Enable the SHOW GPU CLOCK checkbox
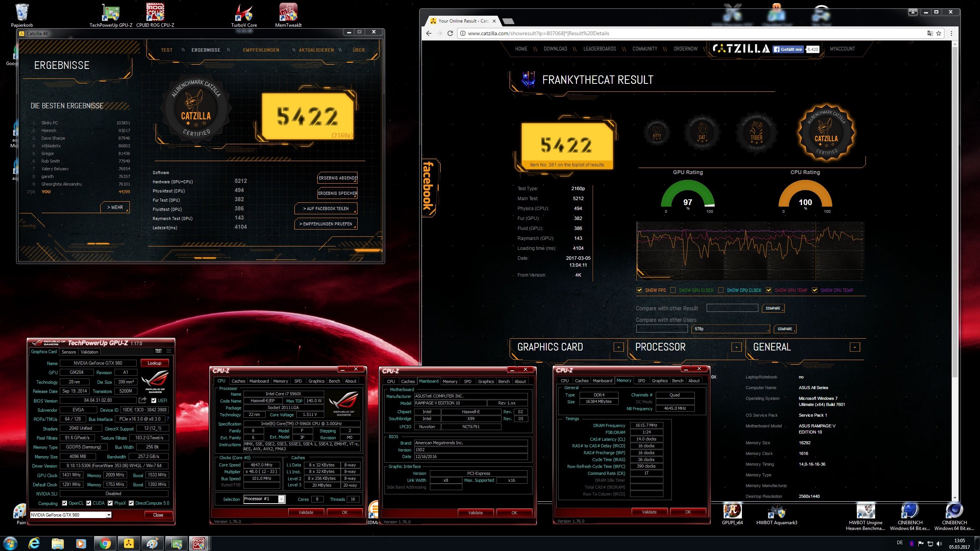980x551 pixels. pos(673,290)
